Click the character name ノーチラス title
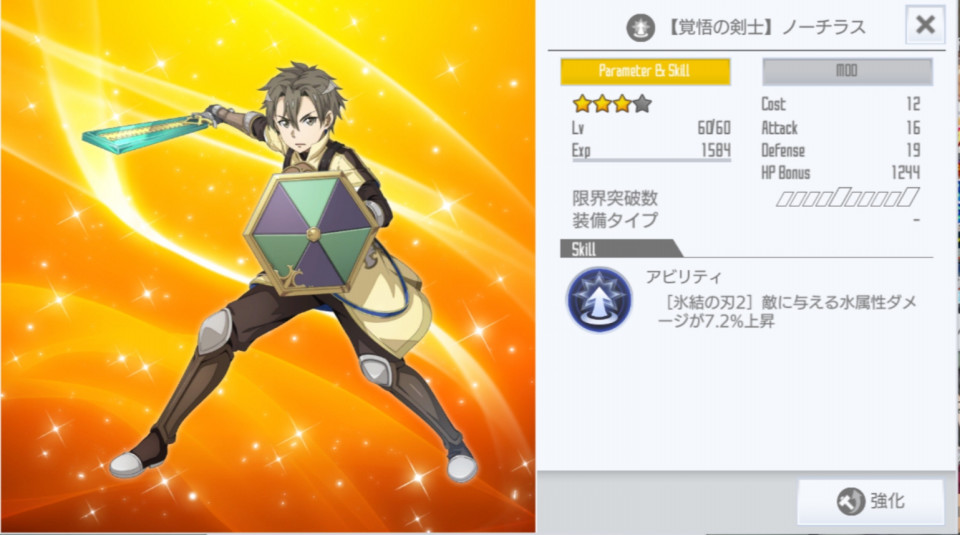The width and height of the screenshot is (960, 535). [824, 28]
